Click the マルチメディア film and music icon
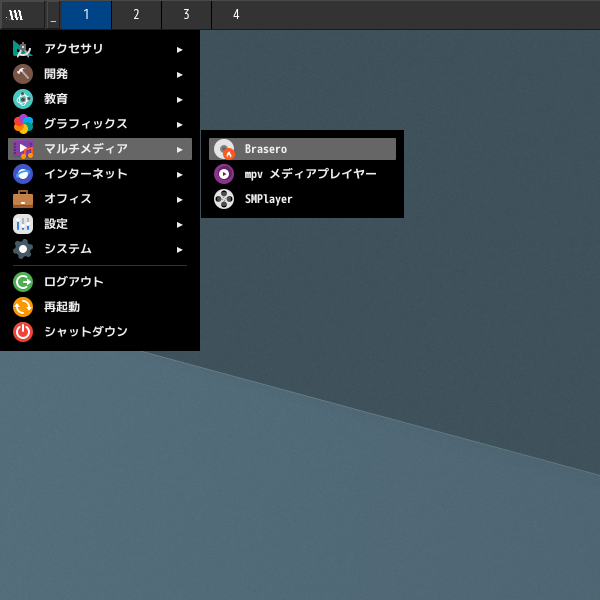This screenshot has width=600, height=600. pyautogui.click(x=23, y=149)
